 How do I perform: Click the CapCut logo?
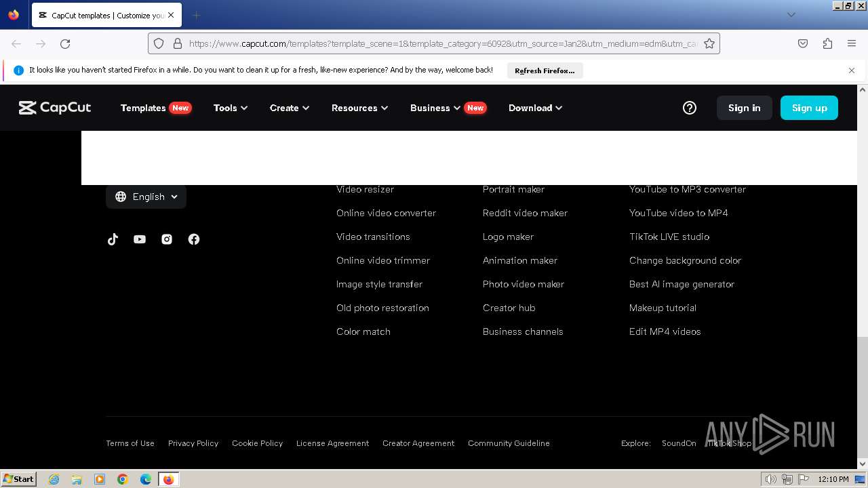[x=55, y=108]
